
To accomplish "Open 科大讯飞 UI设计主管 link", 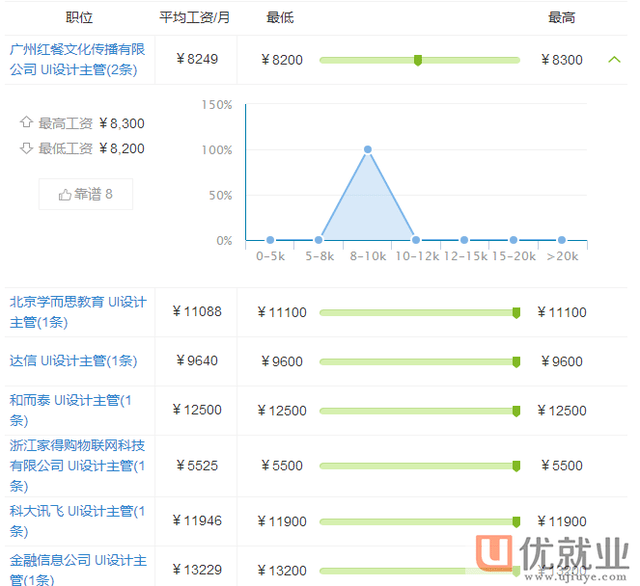I will (x=77, y=521).
